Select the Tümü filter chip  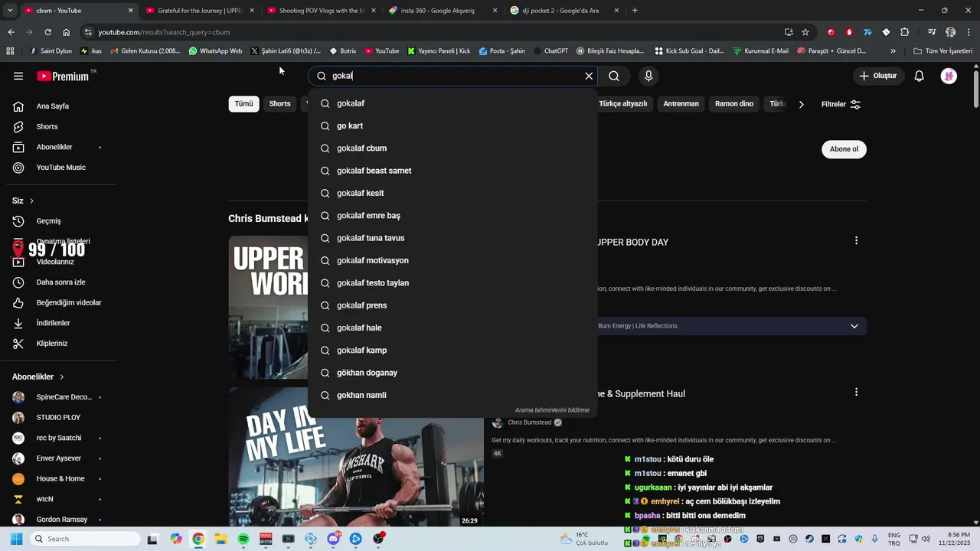[x=243, y=104]
